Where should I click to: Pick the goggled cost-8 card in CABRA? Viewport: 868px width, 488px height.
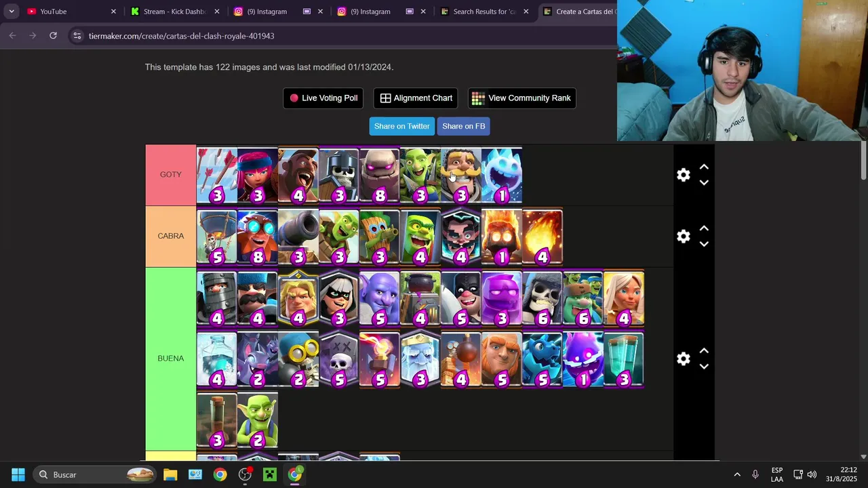click(x=258, y=237)
